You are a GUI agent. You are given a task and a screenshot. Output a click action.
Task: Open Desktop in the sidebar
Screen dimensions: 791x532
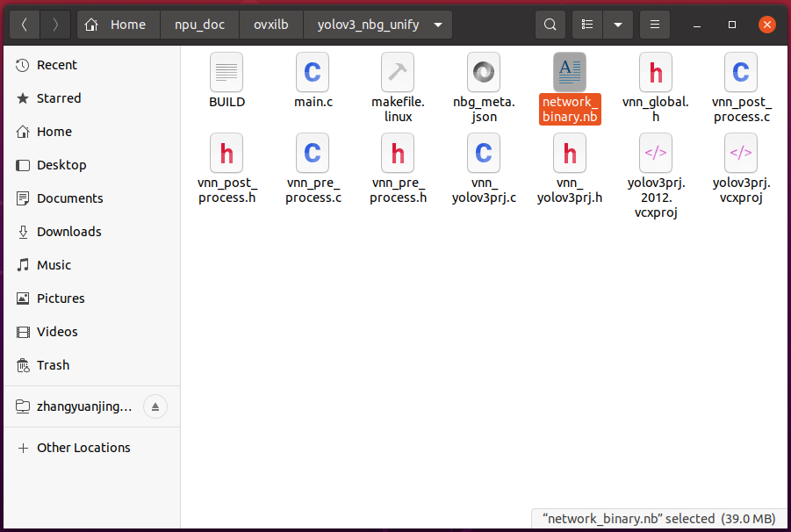click(92, 165)
